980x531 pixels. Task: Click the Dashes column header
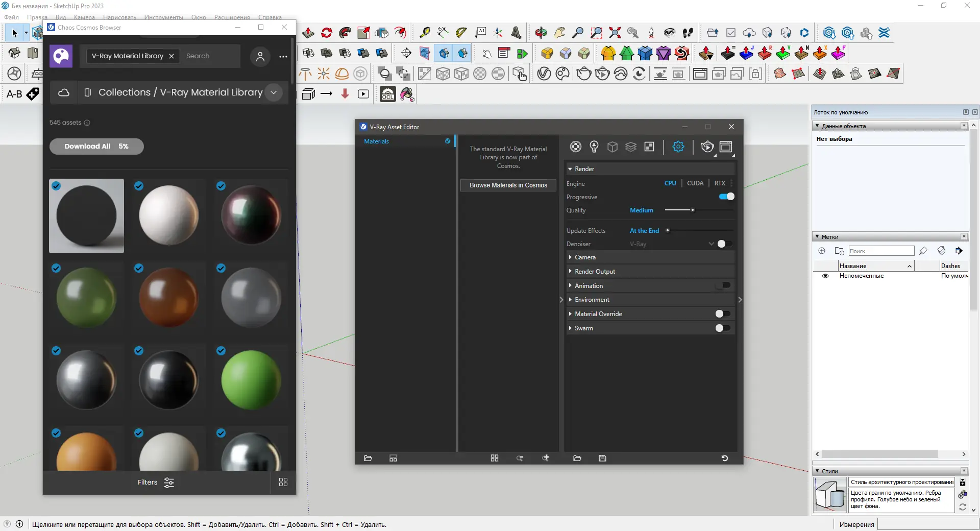coord(953,266)
